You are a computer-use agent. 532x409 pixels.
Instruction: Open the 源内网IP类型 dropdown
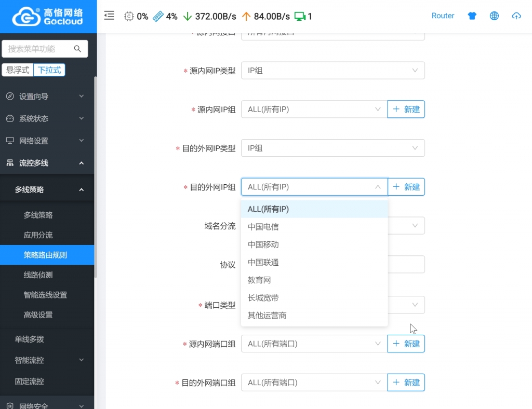pos(333,71)
